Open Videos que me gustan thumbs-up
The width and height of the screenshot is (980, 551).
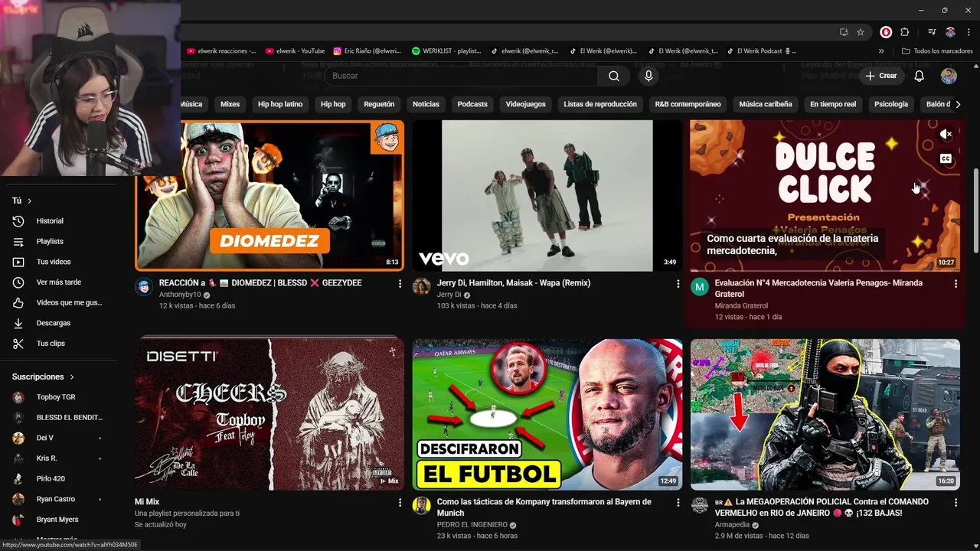click(18, 303)
